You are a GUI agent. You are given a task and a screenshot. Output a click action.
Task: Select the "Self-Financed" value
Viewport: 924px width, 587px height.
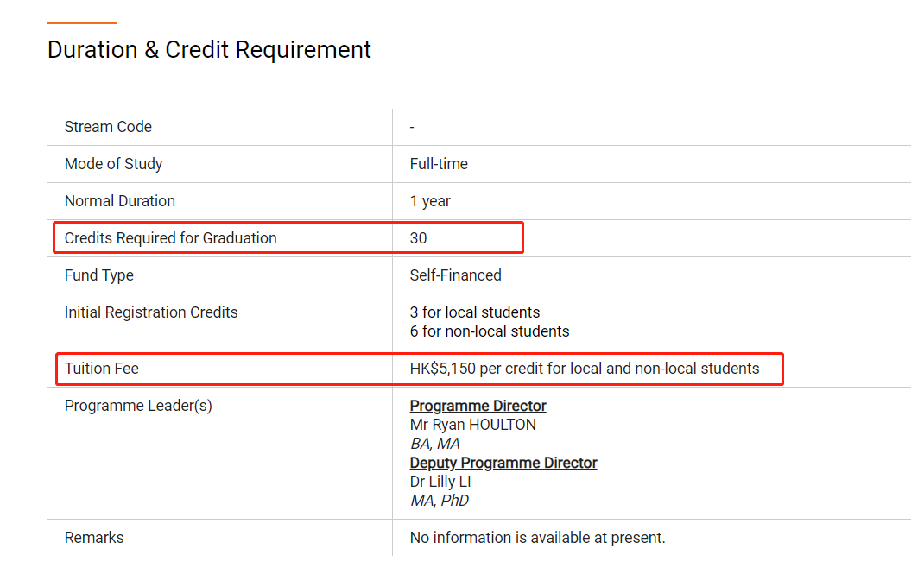[455, 275]
